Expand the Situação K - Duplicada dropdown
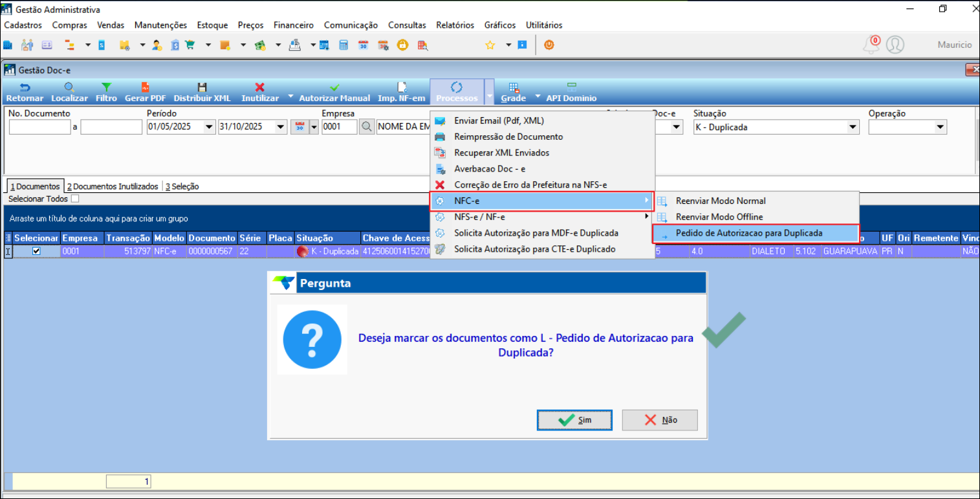 coord(853,128)
